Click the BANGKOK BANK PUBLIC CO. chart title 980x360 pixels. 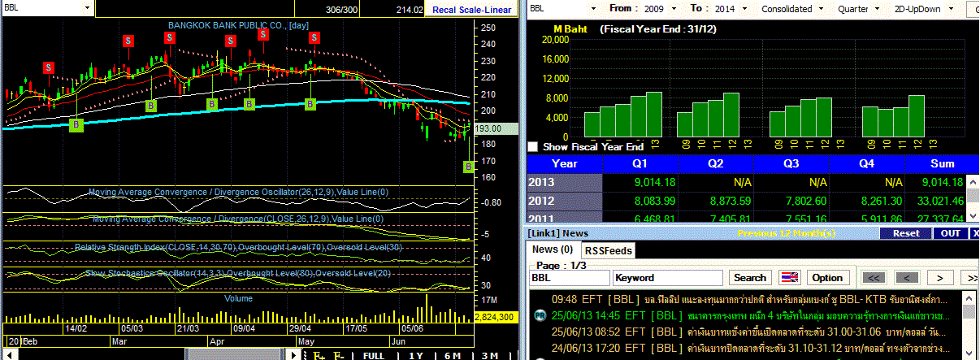coord(238,25)
